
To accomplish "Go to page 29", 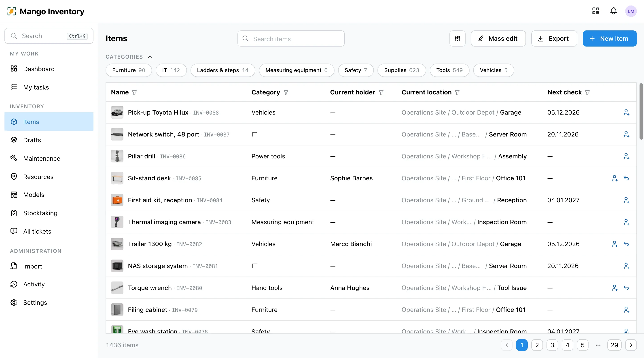I will 614,345.
